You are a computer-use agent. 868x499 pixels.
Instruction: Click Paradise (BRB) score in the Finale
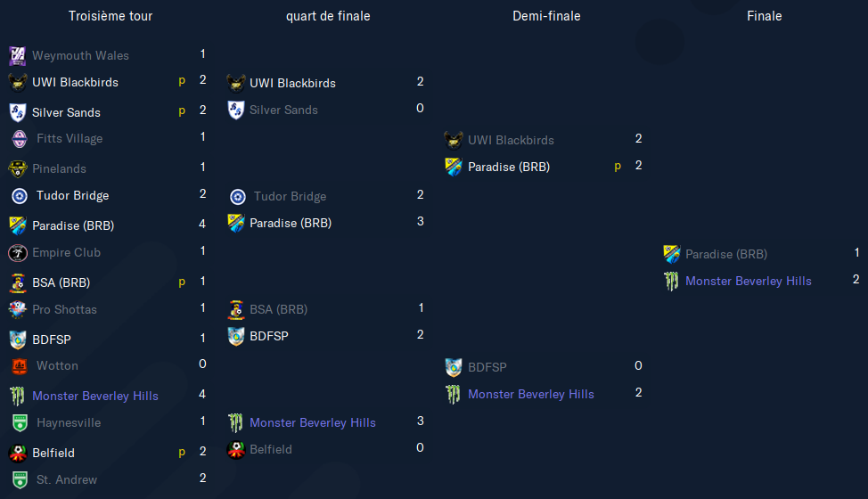[x=856, y=253]
